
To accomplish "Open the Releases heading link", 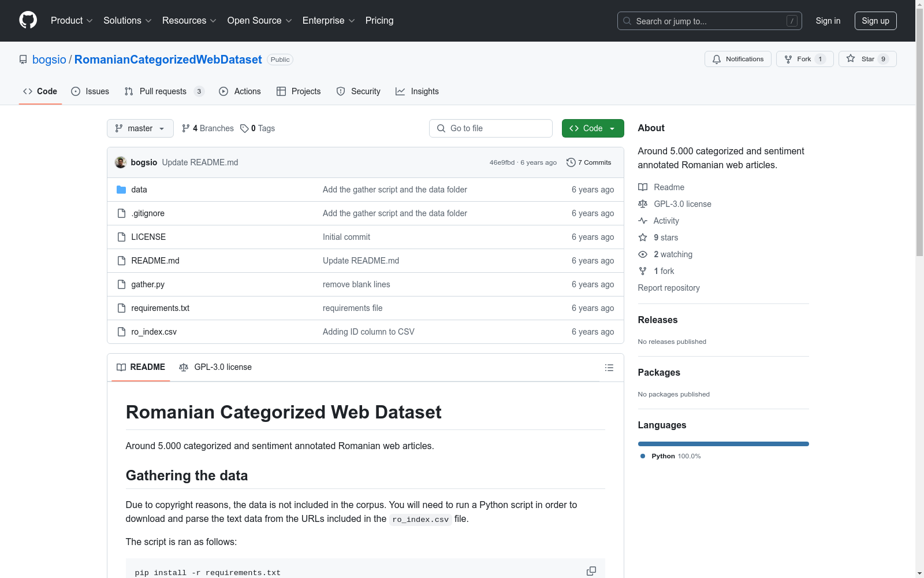I will tap(658, 320).
